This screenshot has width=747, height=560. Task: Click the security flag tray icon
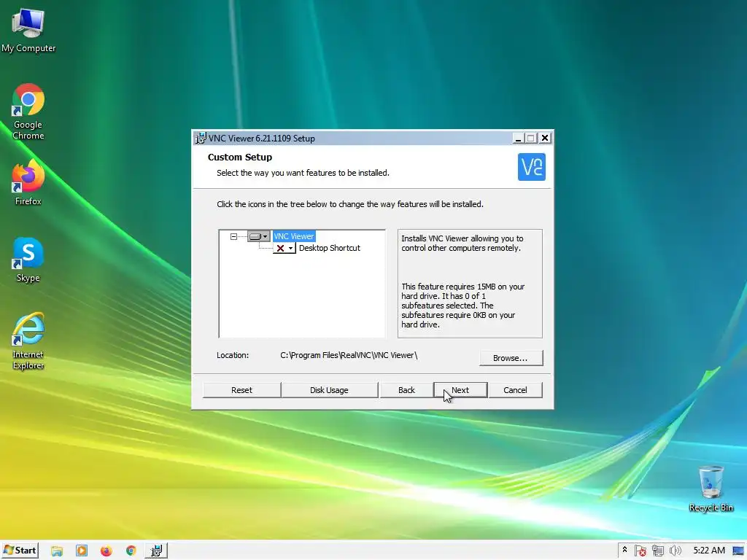(640, 551)
